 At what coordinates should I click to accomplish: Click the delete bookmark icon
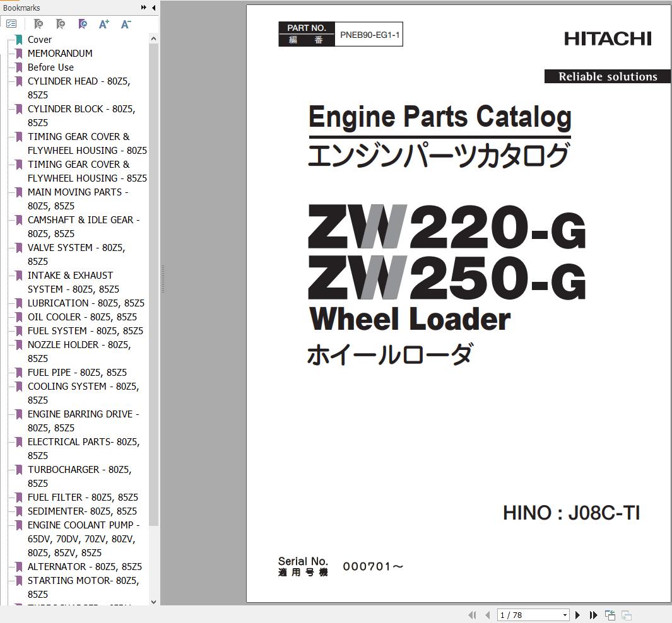pos(38,24)
